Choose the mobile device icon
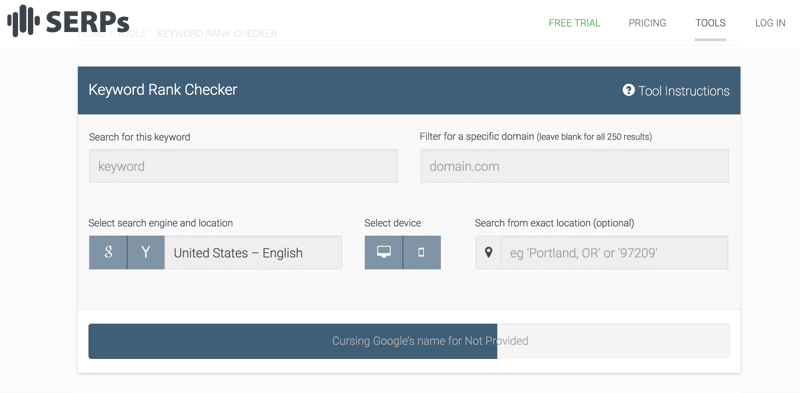 421,252
